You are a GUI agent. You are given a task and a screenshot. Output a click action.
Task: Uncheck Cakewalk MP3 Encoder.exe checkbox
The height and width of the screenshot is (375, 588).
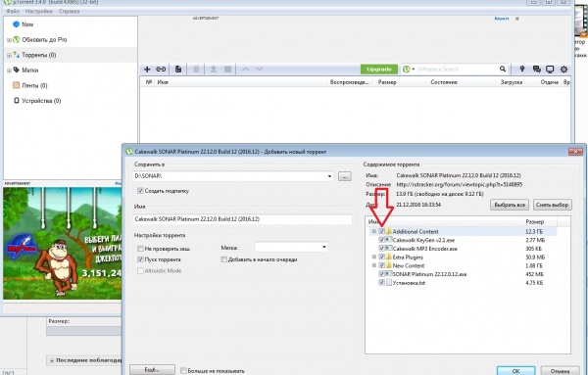[x=381, y=249]
